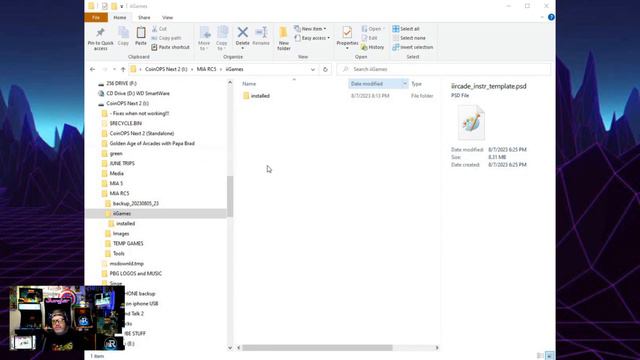Select CoinOPS Next 2 (Standalone) folder
The image size is (640, 360).
[x=142, y=133]
